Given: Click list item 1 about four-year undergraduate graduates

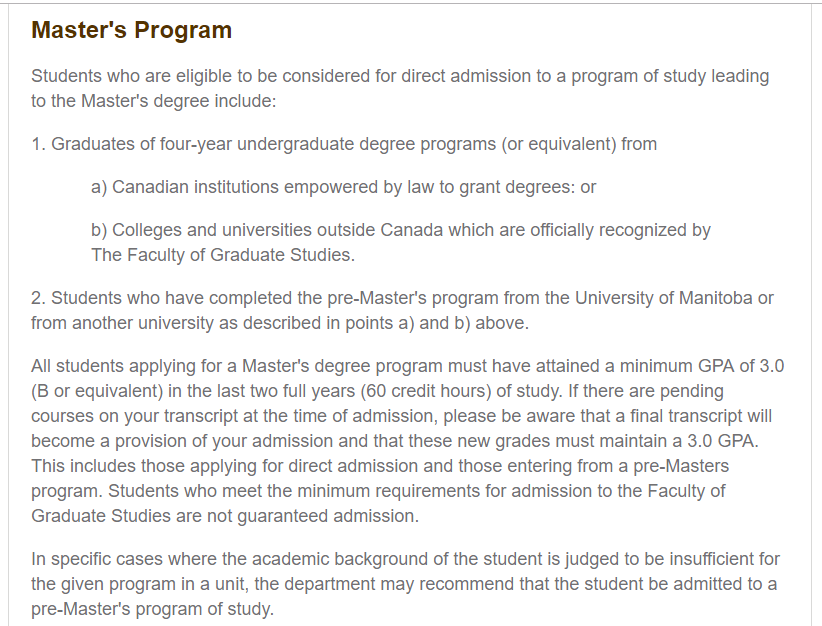Looking at the screenshot, I should (344, 144).
